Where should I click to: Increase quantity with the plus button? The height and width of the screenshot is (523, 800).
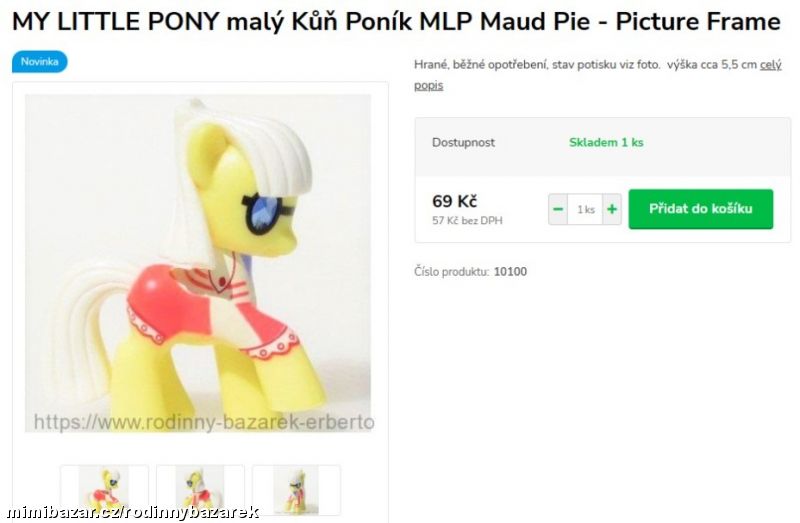(x=612, y=209)
